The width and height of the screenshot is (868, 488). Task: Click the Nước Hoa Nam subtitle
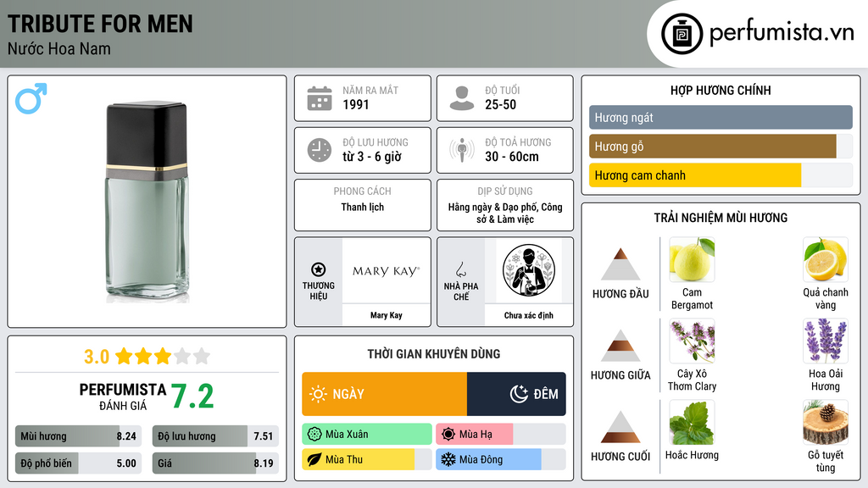tap(59, 48)
